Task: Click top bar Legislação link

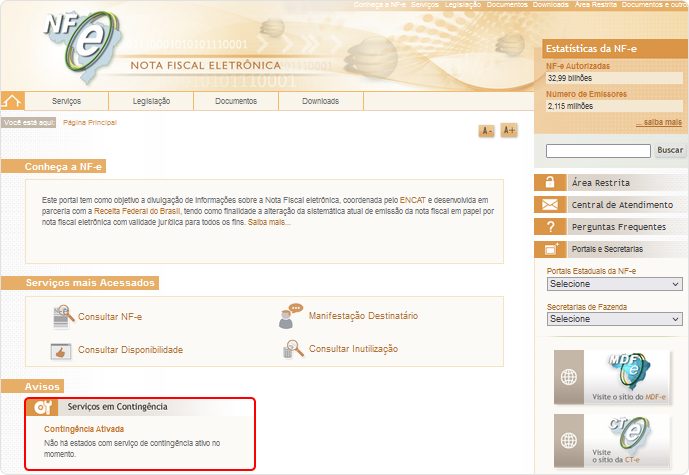Action: tap(463, 4)
